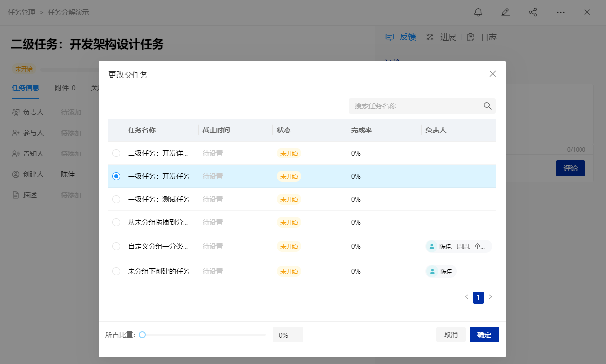The image size is (606, 364).
Task: Select radio for 一级任务：测试任务
Action: 116,199
